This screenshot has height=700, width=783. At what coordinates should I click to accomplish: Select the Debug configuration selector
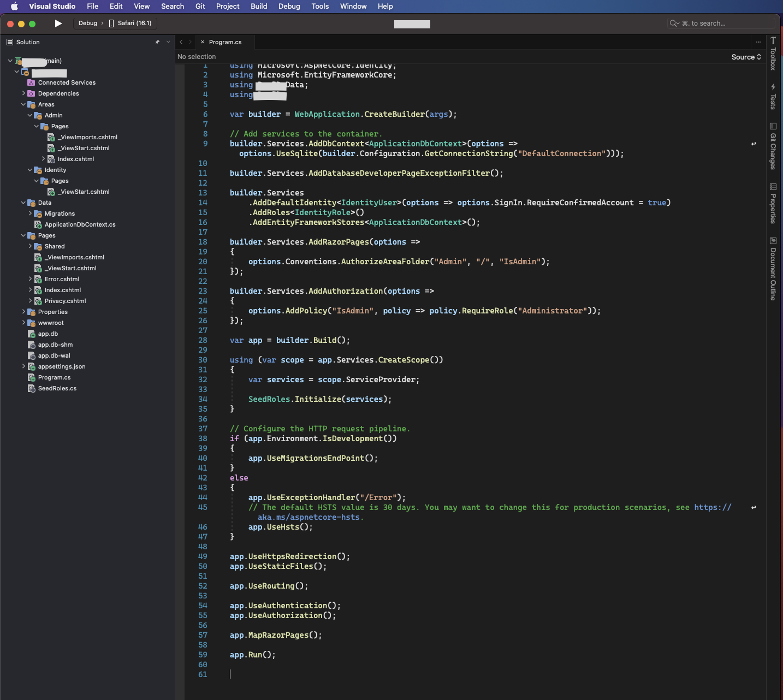[x=88, y=23]
